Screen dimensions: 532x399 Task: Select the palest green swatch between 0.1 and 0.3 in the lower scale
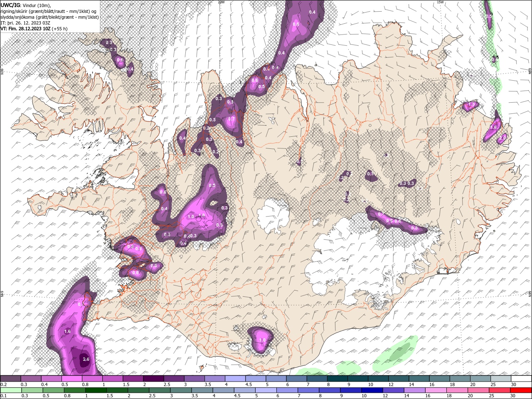coord(10,390)
